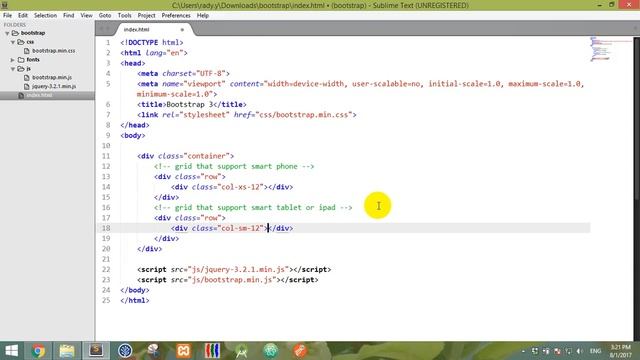Click the code minimap preview
The image size is (640, 360).
click(x=610, y=49)
